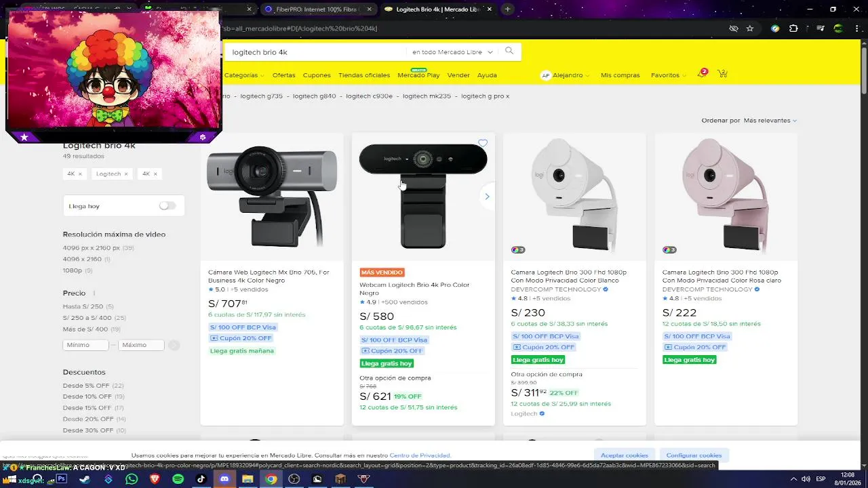Expand the Favoritos dropdown
Screen dimensions: 868x488
(x=668, y=75)
